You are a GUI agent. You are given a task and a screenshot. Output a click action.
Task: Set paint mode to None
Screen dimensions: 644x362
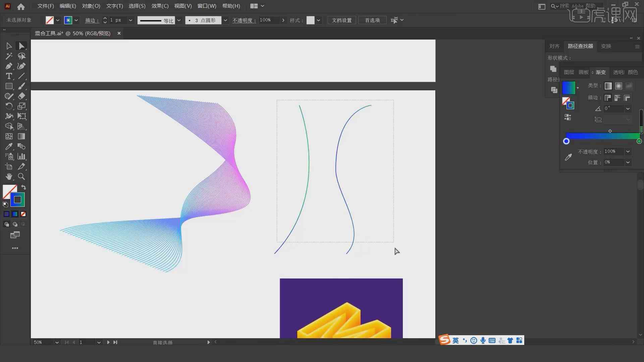pos(23,214)
